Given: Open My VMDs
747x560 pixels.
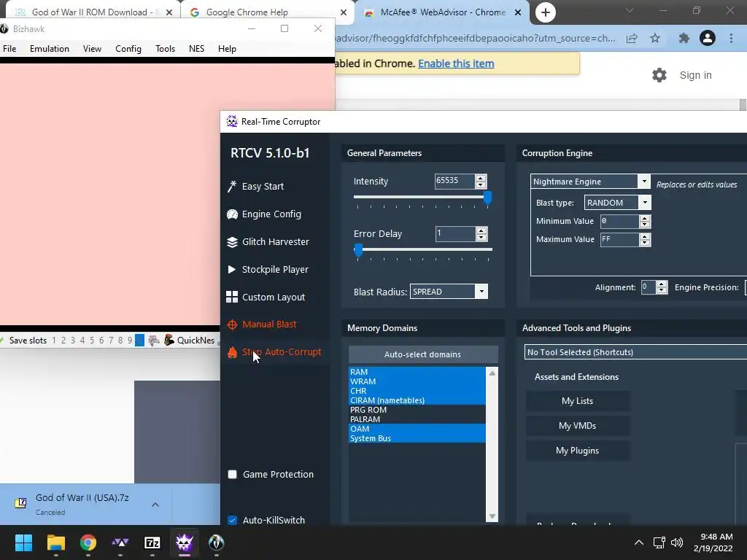Looking at the screenshot, I should tap(578, 426).
